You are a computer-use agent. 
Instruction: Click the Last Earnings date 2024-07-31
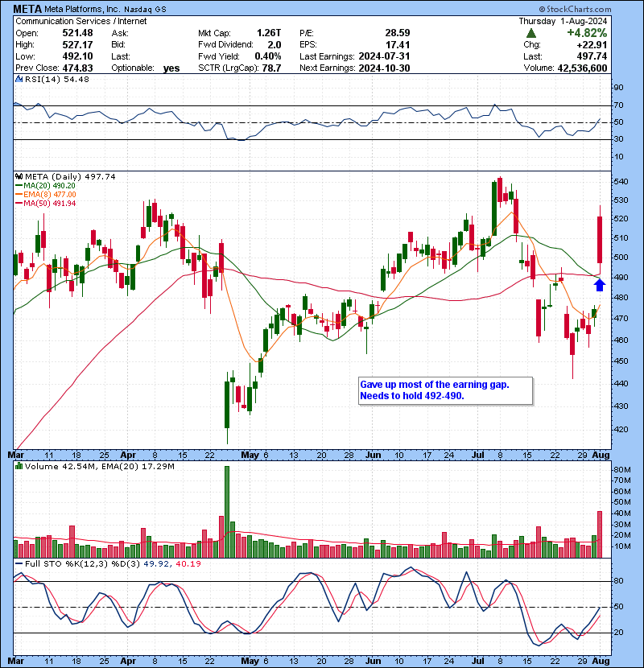[x=384, y=56]
